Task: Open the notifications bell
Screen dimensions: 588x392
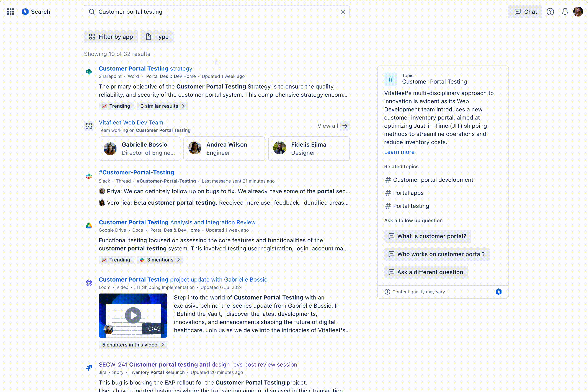Action: (x=565, y=11)
